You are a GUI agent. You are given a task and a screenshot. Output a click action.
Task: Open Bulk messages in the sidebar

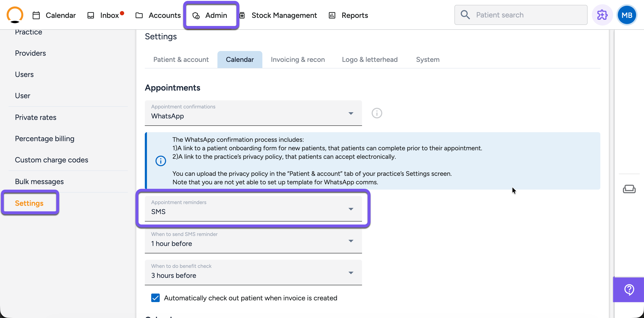[39, 182]
